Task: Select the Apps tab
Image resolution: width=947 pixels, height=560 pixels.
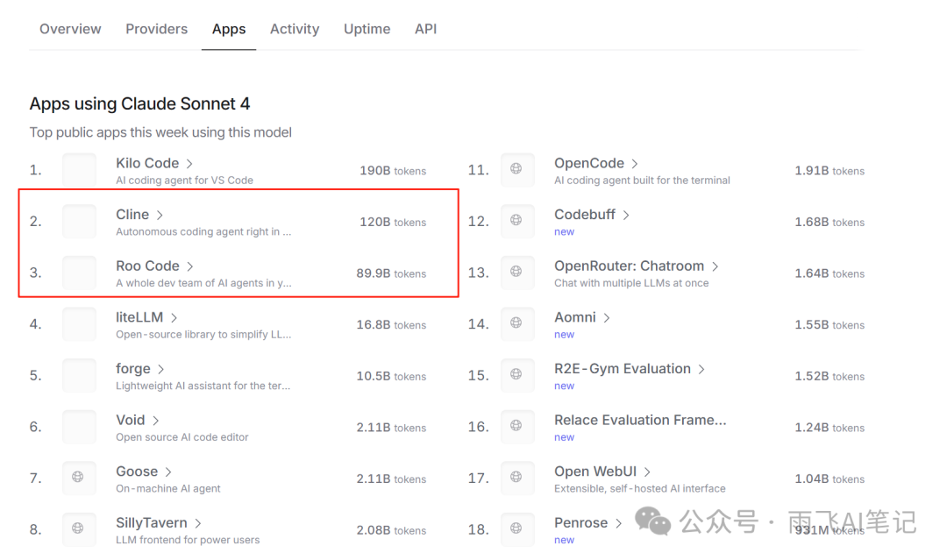Action: tap(229, 29)
